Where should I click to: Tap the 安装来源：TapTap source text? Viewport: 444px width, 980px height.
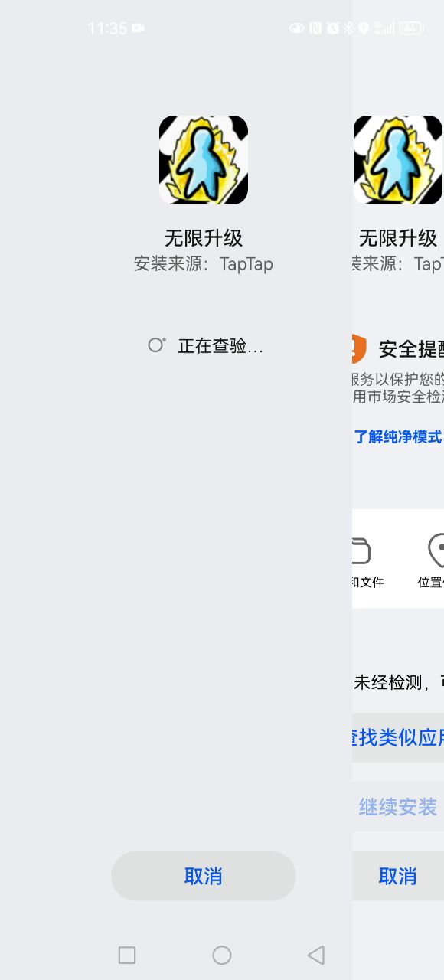click(204, 263)
